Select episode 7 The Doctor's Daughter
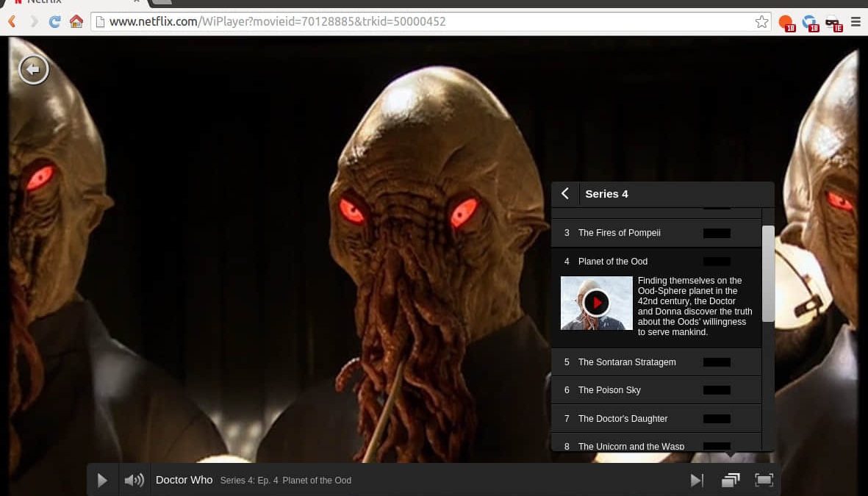 pyautogui.click(x=656, y=419)
